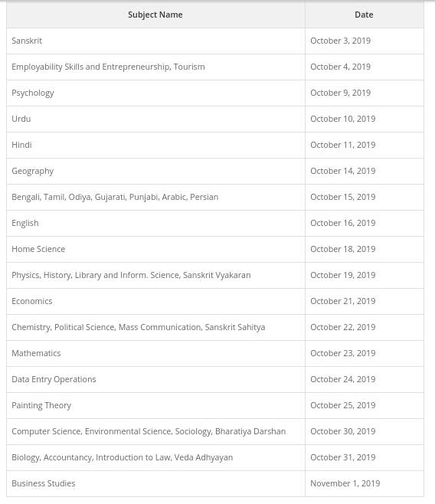435x504 pixels.
Task: Select the Urdu subject cell
Action: point(155,119)
